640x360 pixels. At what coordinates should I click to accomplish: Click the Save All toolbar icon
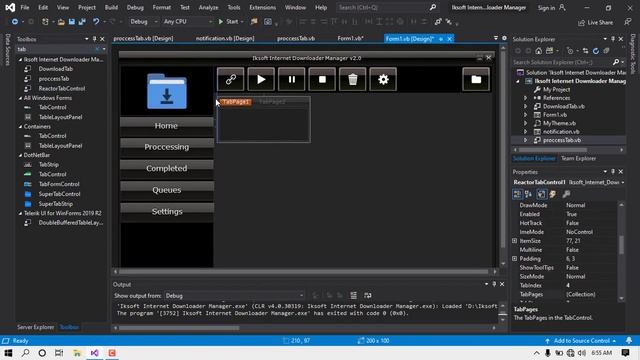pyautogui.click(x=82, y=22)
